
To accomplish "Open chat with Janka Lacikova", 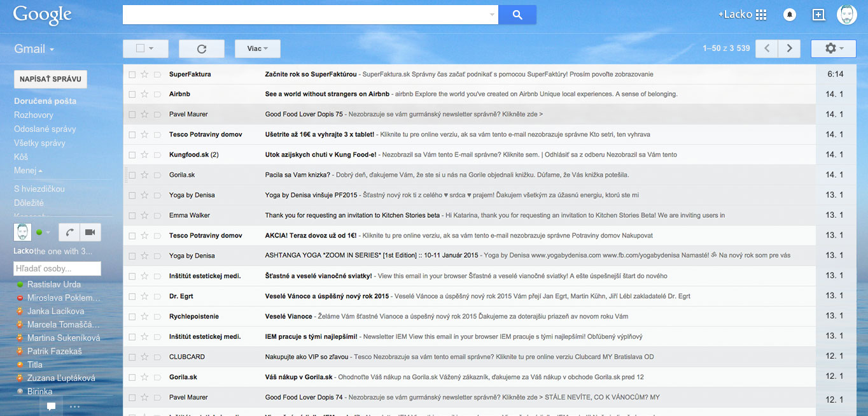I will [x=56, y=312].
